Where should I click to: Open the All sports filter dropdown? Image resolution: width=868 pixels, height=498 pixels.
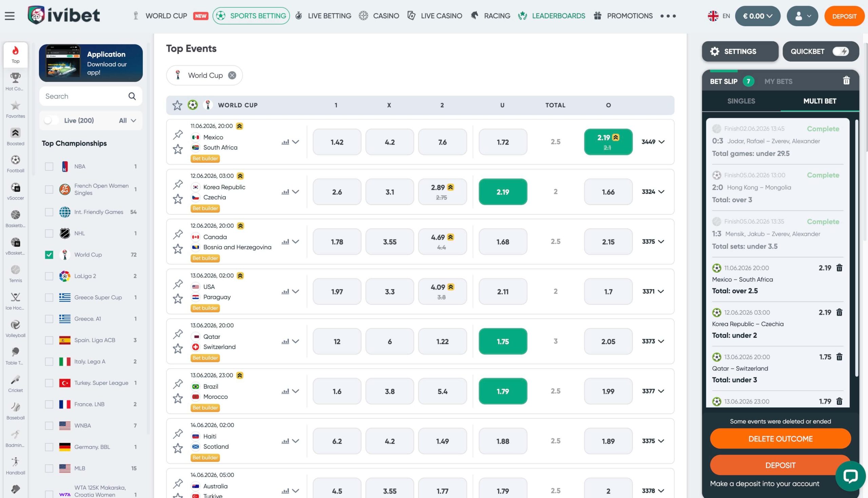pos(127,120)
